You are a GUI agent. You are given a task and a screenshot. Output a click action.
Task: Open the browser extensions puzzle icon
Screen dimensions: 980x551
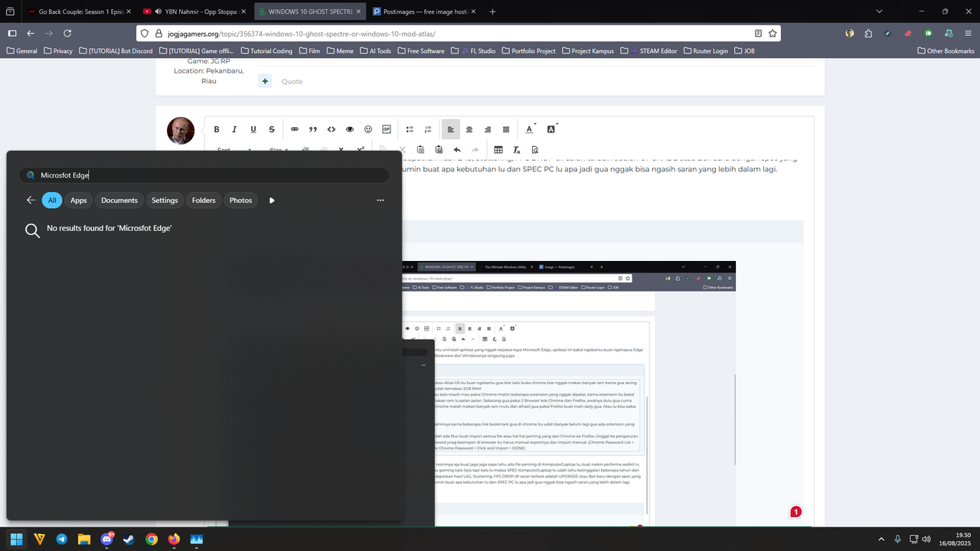click(868, 34)
